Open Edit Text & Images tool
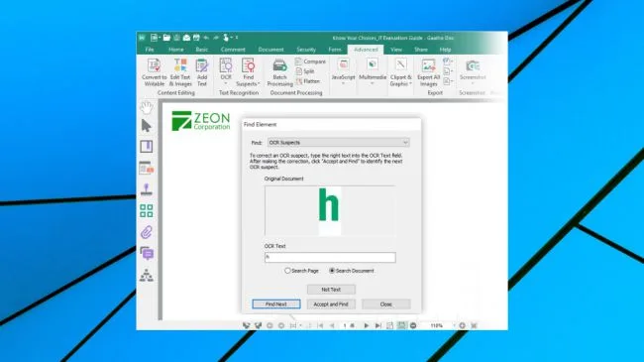The height and width of the screenshot is (362, 644). 180,72
